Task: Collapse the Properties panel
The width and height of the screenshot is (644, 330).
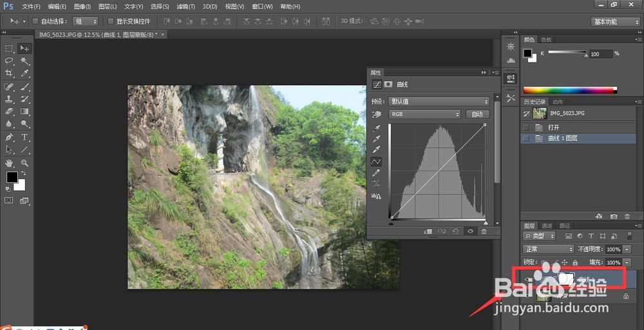Action: pos(484,72)
